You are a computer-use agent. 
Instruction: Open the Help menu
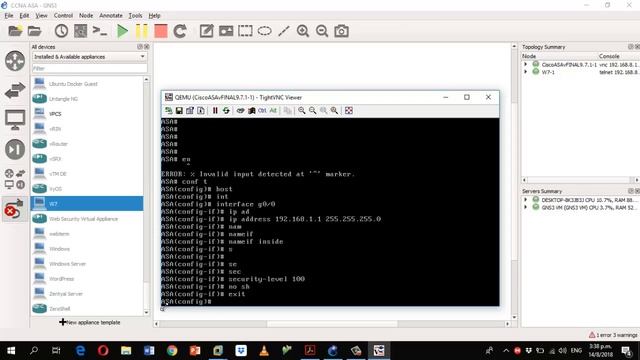click(154, 16)
